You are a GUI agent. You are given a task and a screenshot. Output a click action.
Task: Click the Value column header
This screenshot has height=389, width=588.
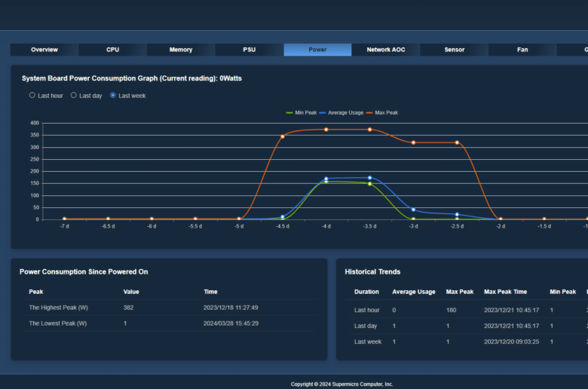[131, 292]
